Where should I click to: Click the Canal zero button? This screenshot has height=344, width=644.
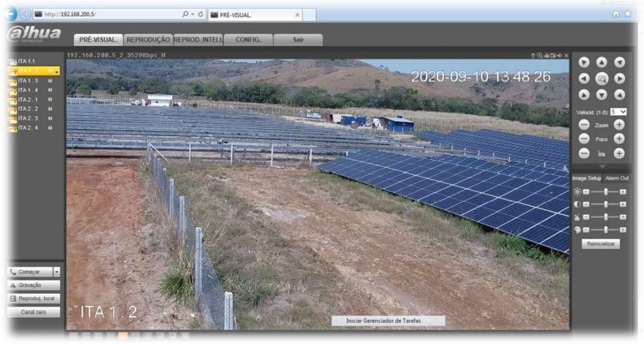tap(34, 312)
